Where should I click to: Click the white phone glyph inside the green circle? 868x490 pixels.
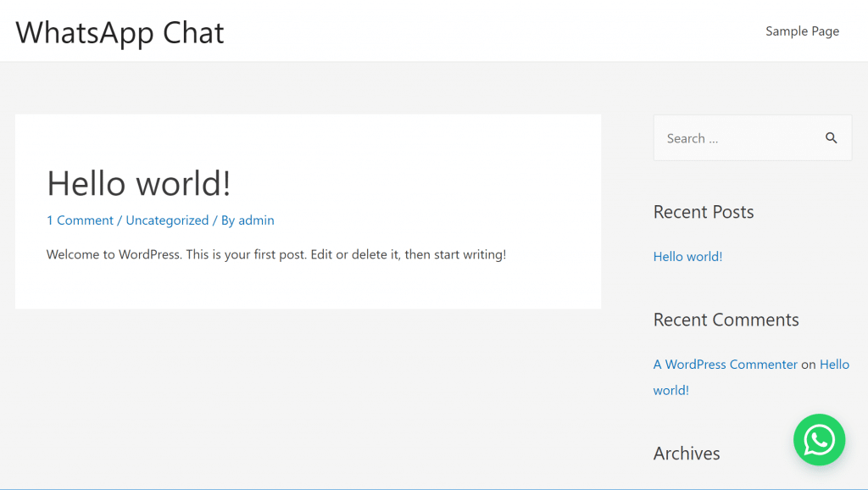pos(820,440)
